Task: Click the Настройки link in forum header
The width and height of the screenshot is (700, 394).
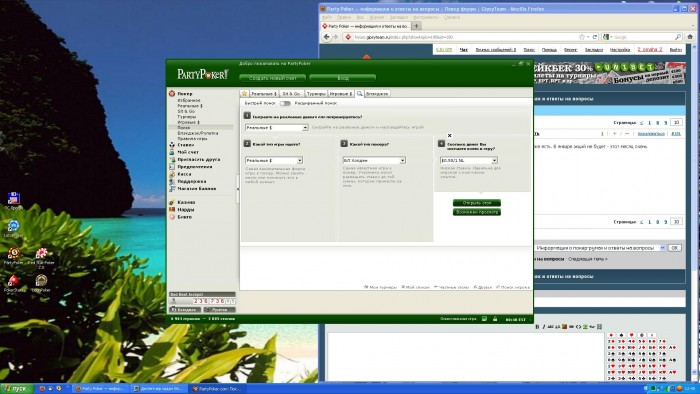Action: tap(620, 50)
